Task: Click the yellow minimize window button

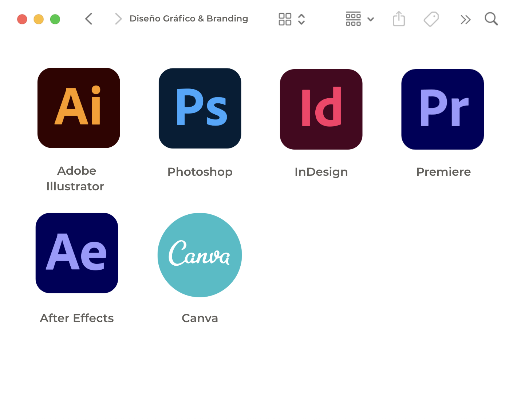Action: 39,19
